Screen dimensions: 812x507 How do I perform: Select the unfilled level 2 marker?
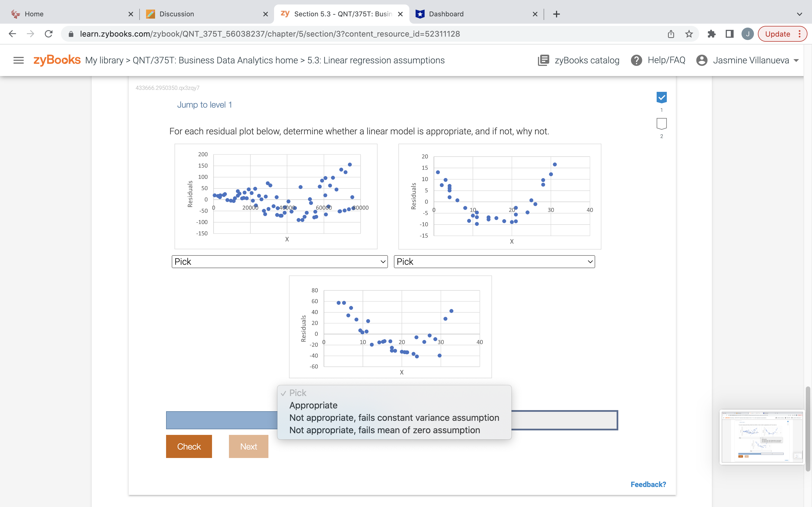(x=661, y=123)
